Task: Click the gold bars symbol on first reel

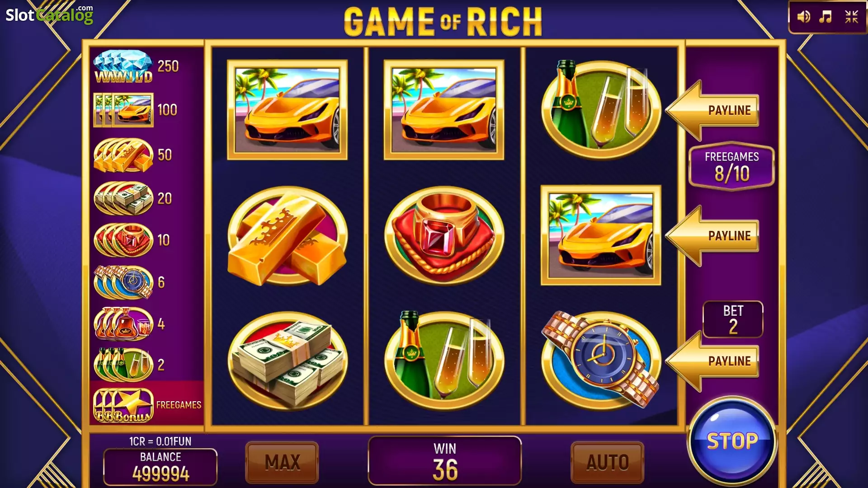Action: pos(287,235)
